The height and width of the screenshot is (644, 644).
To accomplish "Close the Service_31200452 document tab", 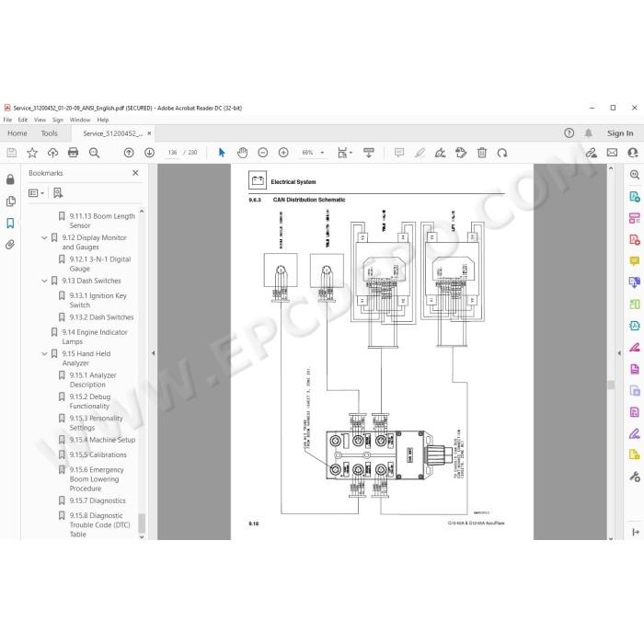I will [149, 133].
